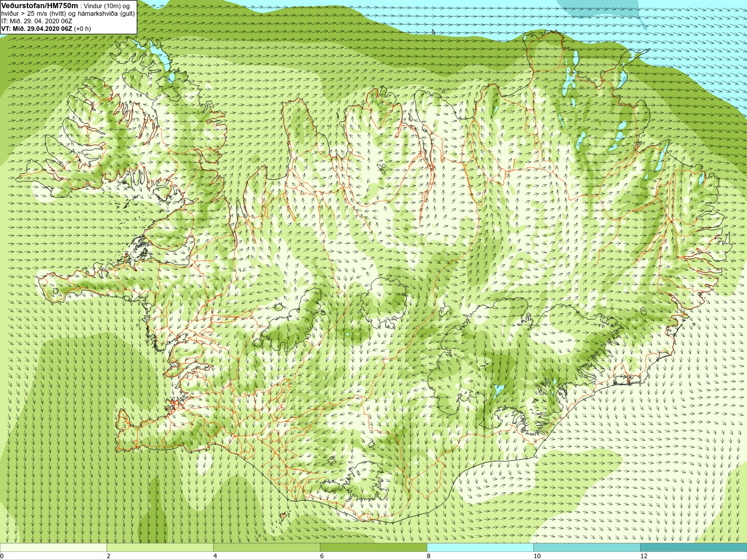Select the light green 2–4 m/s swatch
This screenshot has width=747, height=560.
[x=160, y=548]
